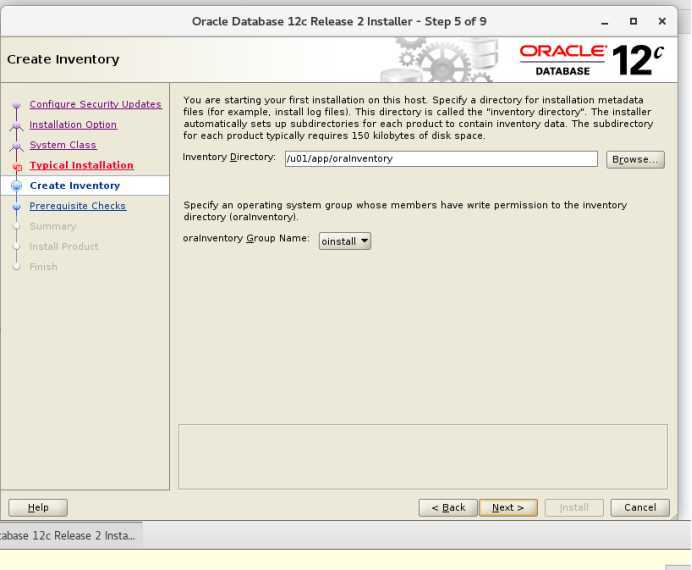The width and height of the screenshot is (692, 570).
Task: Click the Configure Security Updates step marker
Action: click(x=17, y=105)
